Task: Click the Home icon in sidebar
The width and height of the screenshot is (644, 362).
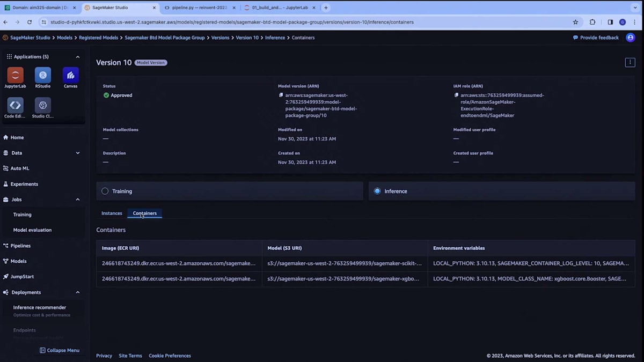Action: click(x=6, y=137)
